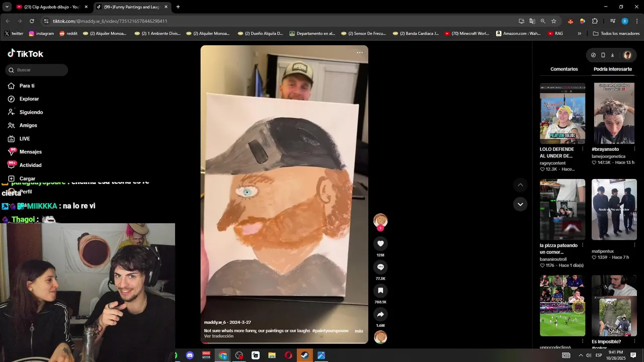Save the video with the bookmark icon
This screenshot has height=362, width=644.
(380, 291)
